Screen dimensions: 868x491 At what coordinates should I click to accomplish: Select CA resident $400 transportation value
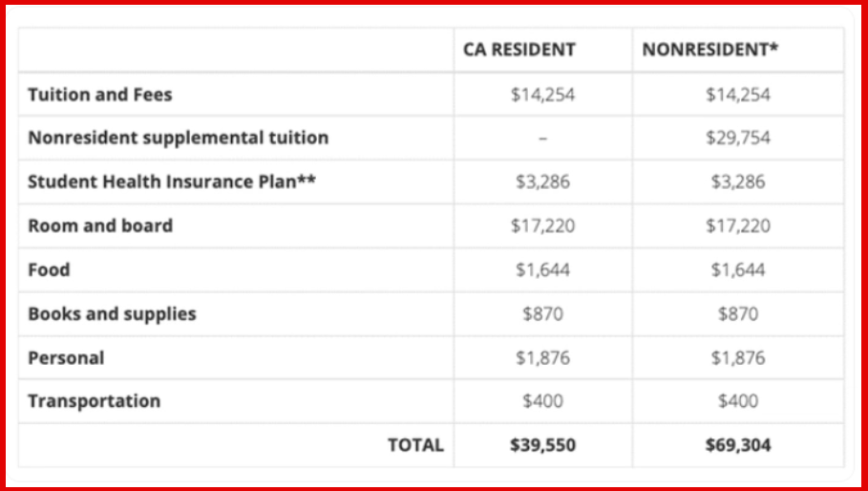click(x=542, y=401)
